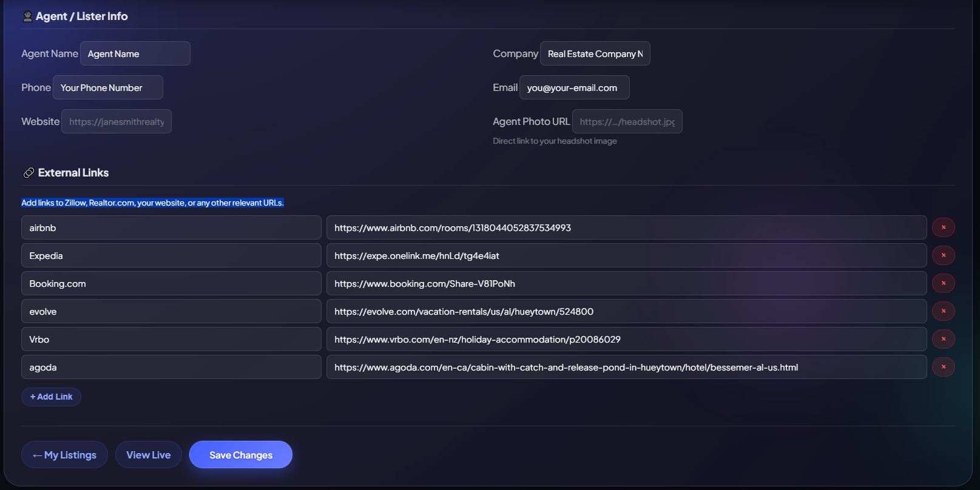Image resolution: width=980 pixels, height=490 pixels.
Task: Click the Agent / Lister Info person icon
Action: (27, 16)
